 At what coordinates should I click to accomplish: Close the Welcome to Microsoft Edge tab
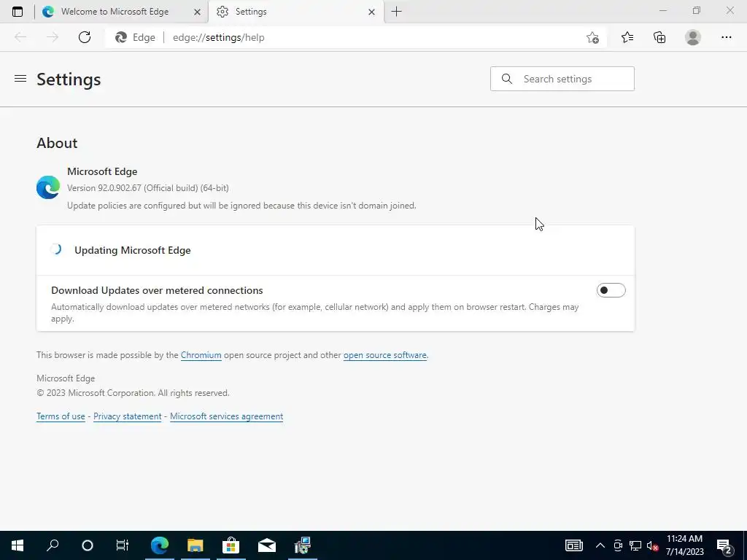(197, 12)
